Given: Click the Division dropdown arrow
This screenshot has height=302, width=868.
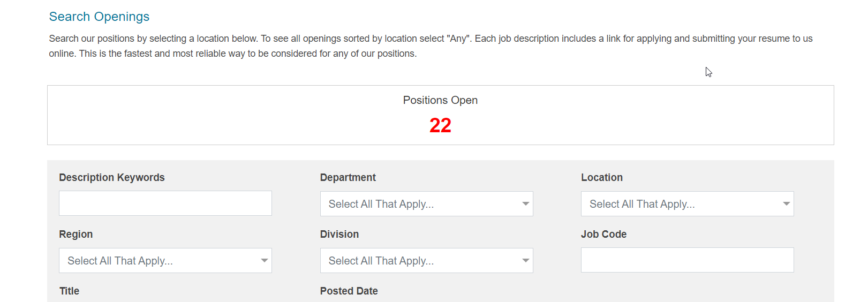Looking at the screenshot, I should [x=525, y=261].
